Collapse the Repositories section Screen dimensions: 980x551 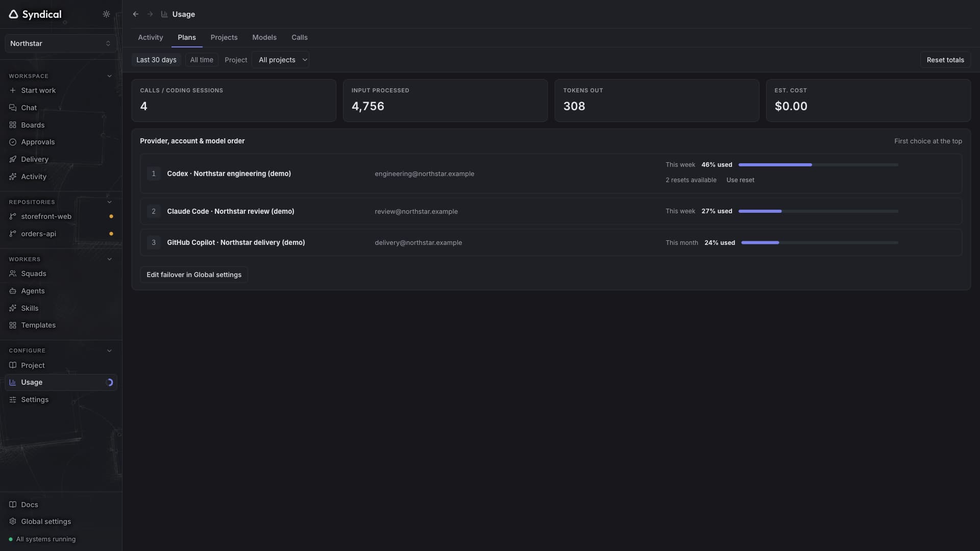click(109, 202)
